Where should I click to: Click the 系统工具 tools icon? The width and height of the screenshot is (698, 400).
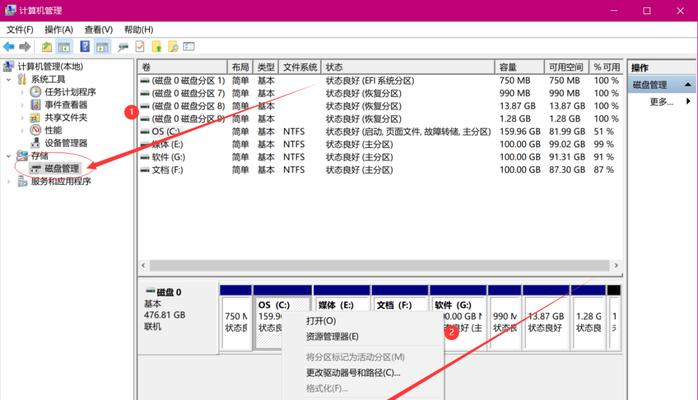click(22, 79)
